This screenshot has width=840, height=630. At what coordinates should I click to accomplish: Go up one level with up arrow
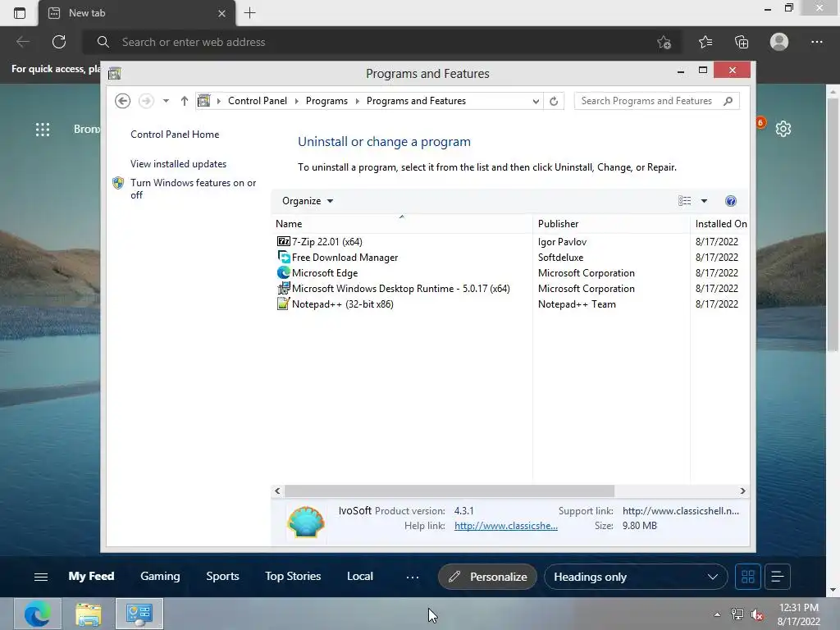185,101
